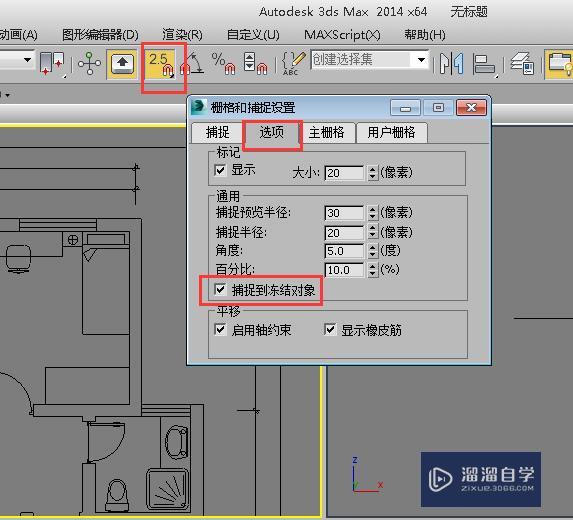Adjust the 大小 spinner arrows
Image resolution: width=573 pixels, height=520 pixels.
(x=372, y=173)
